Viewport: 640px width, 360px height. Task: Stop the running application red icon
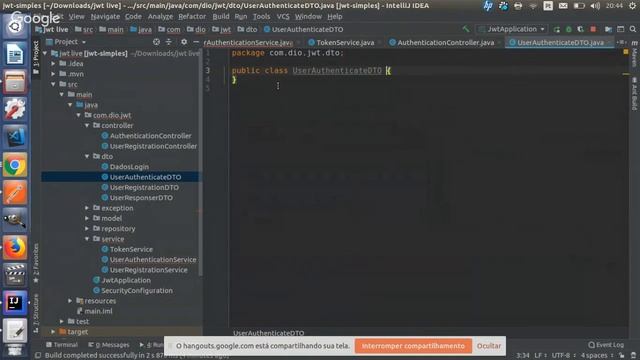pyautogui.click(x=593, y=29)
